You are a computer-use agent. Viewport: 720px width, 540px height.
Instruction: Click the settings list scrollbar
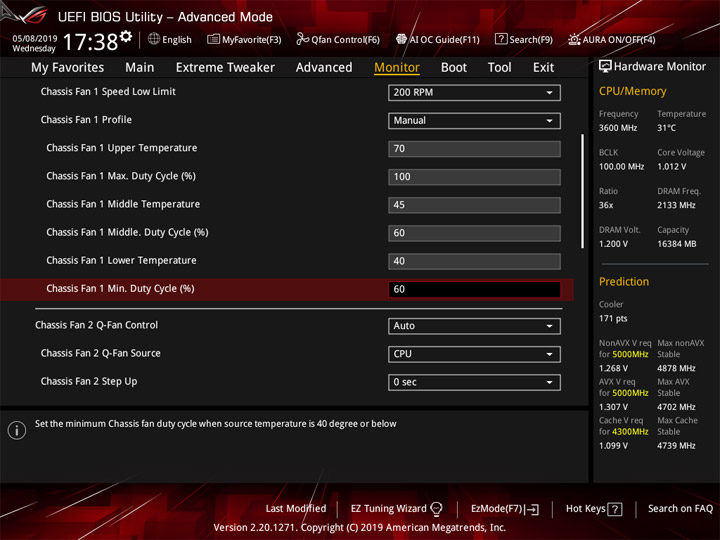tap(583, 191)
